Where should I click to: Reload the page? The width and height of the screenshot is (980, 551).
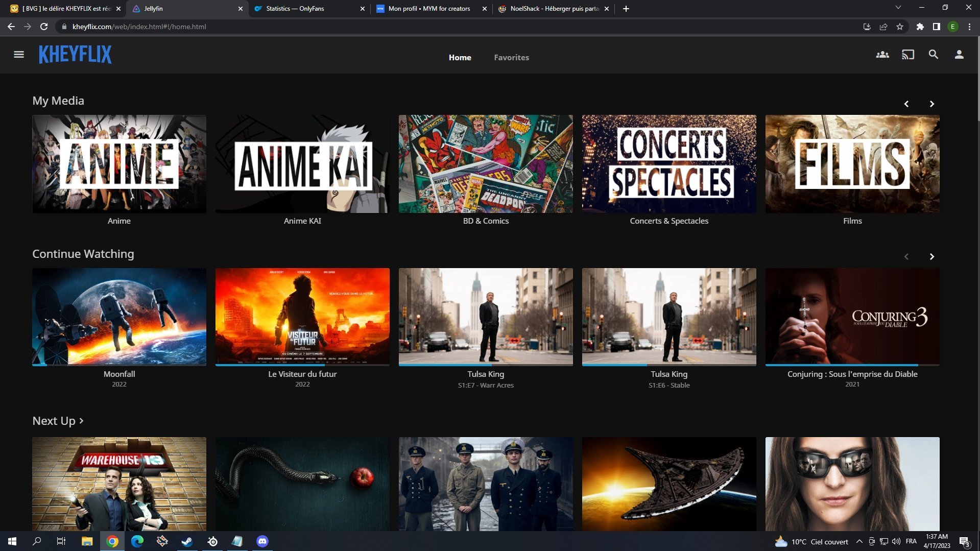point(44,27)
